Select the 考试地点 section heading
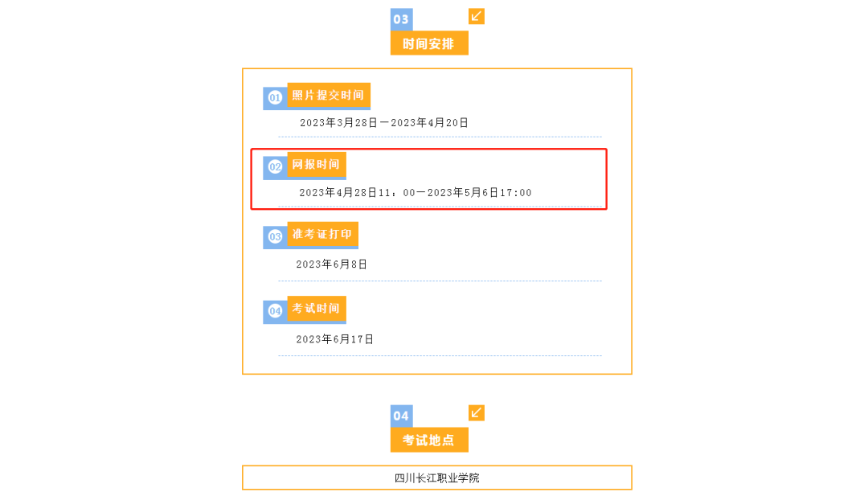868x492 pixels. [429, 440]
